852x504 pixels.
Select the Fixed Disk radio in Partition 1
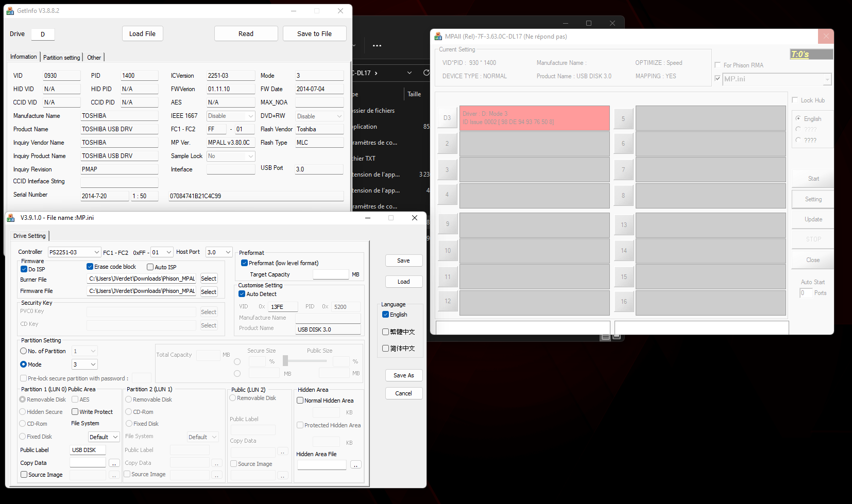pyautogui.click(x=23, y=436)
